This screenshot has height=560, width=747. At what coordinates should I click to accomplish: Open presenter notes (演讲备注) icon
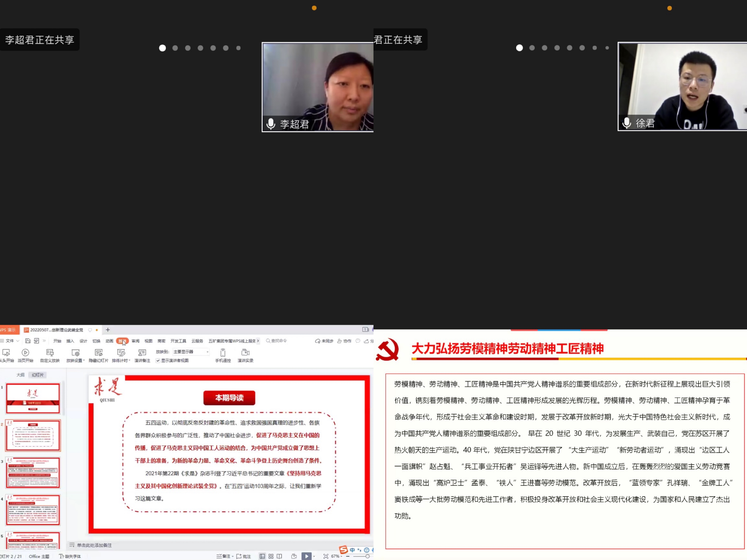click(142, 353)
